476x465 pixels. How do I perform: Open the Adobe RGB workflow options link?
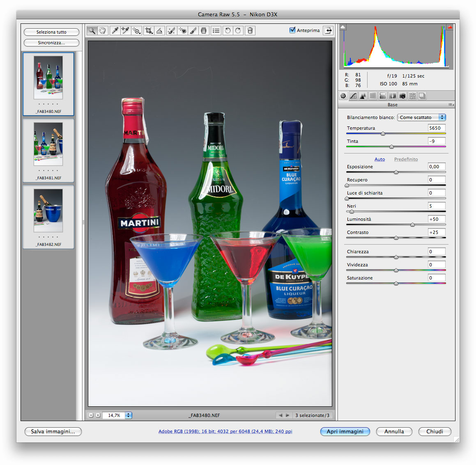click(x=225, y=431)
